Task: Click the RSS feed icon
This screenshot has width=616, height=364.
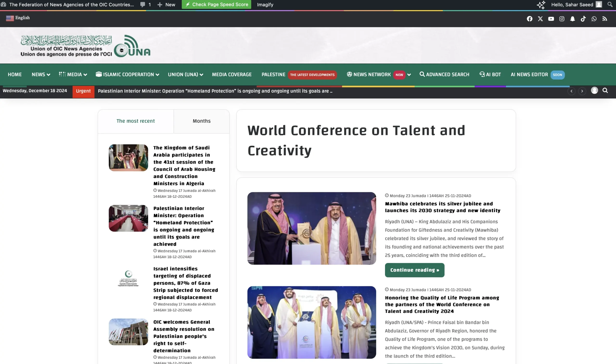Action: point(604,19)
